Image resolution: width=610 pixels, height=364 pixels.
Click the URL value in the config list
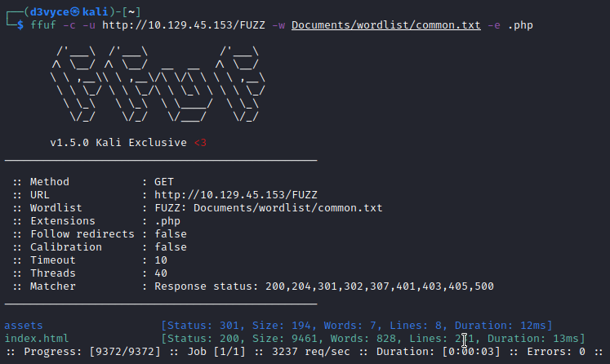[229, 195]
